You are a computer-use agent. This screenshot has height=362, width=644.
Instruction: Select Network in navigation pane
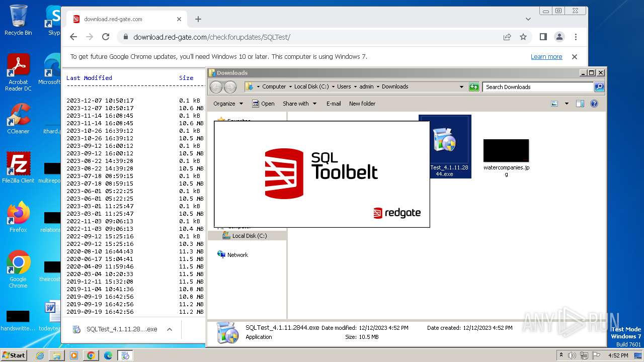pos(237,255)
